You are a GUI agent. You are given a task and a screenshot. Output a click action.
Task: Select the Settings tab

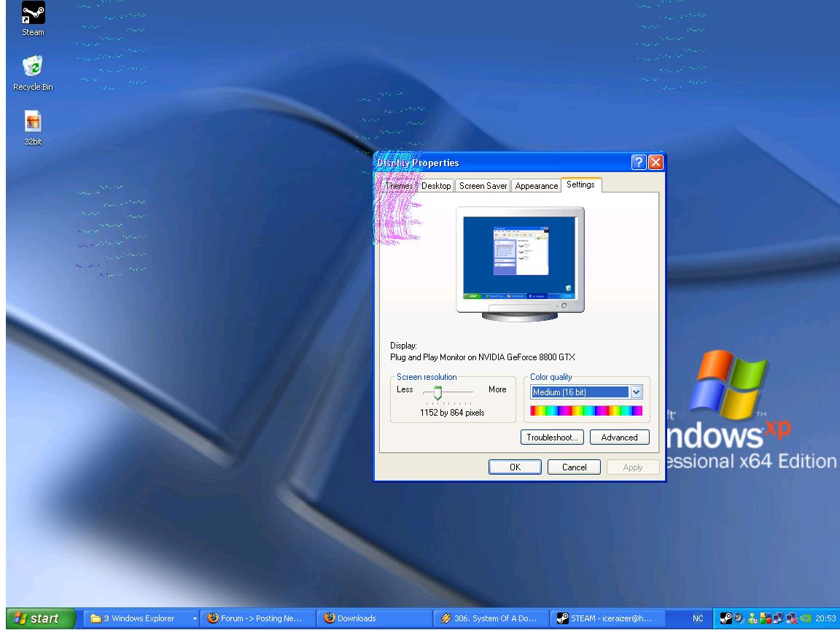coord(580,184)
